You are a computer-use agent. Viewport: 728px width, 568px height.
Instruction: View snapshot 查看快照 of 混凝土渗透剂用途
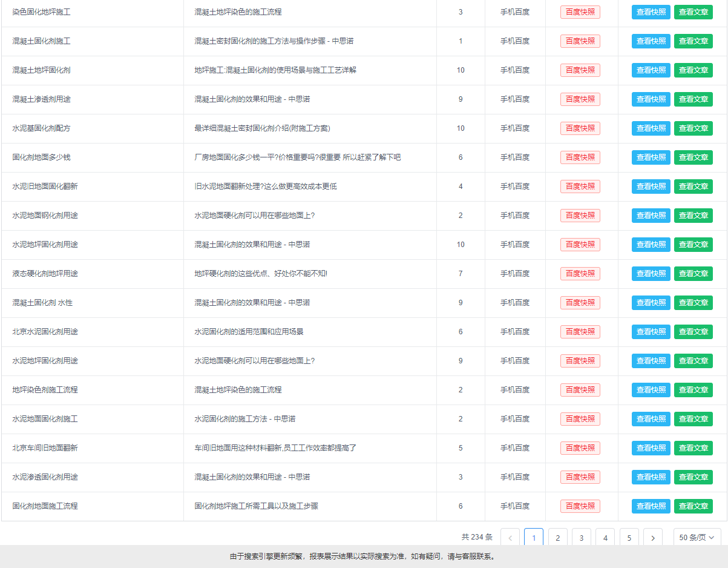click(x=651, y=99)
